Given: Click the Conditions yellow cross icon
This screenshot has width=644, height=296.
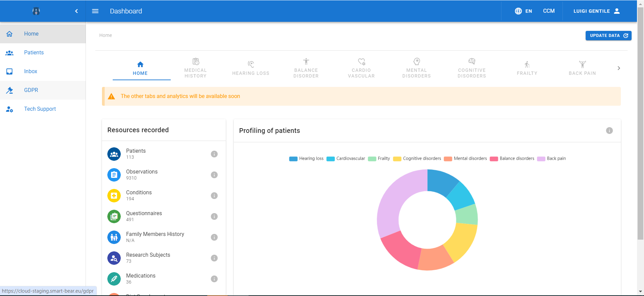Looking at the screenshot, I should coord(114,196).
